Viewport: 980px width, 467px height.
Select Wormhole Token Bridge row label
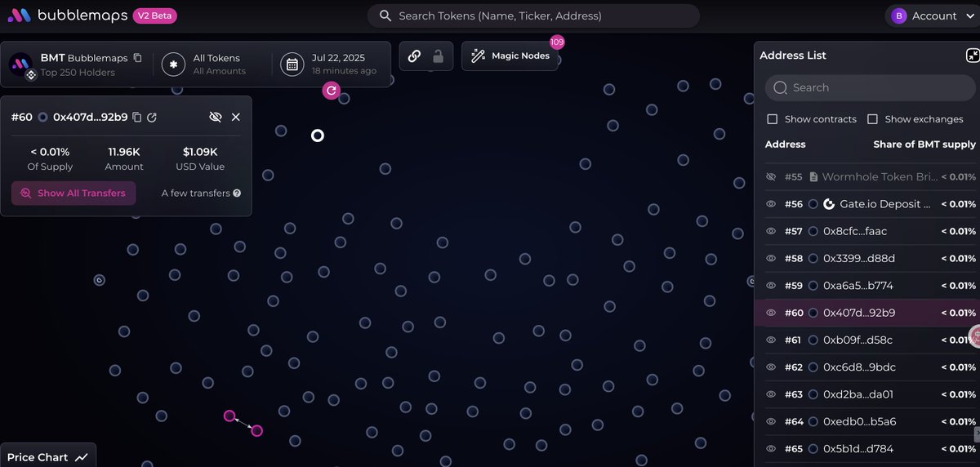pos(879,177)
